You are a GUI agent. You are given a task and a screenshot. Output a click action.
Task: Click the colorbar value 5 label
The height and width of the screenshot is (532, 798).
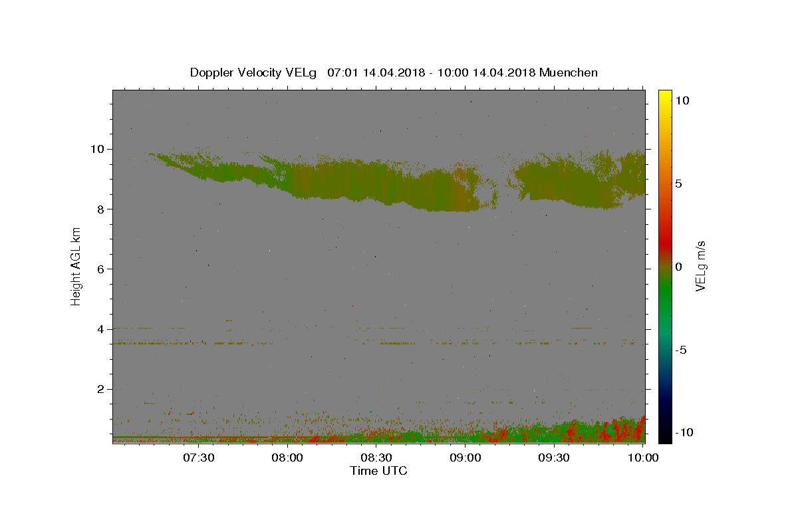point(679,184)
